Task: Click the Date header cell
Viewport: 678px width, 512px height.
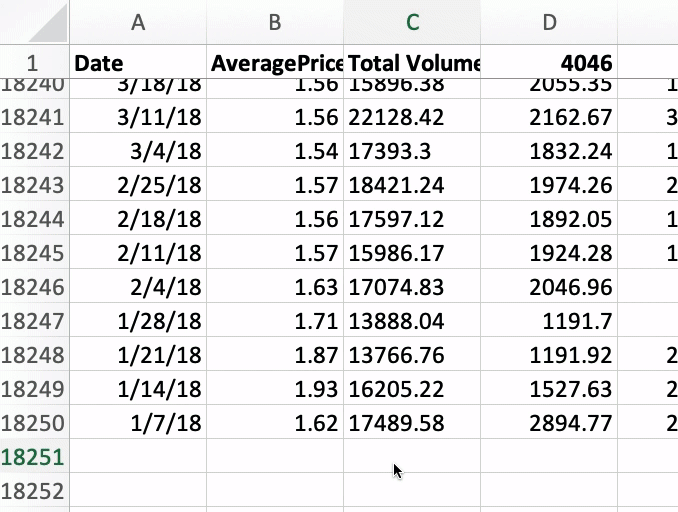Action: (138, 63)
